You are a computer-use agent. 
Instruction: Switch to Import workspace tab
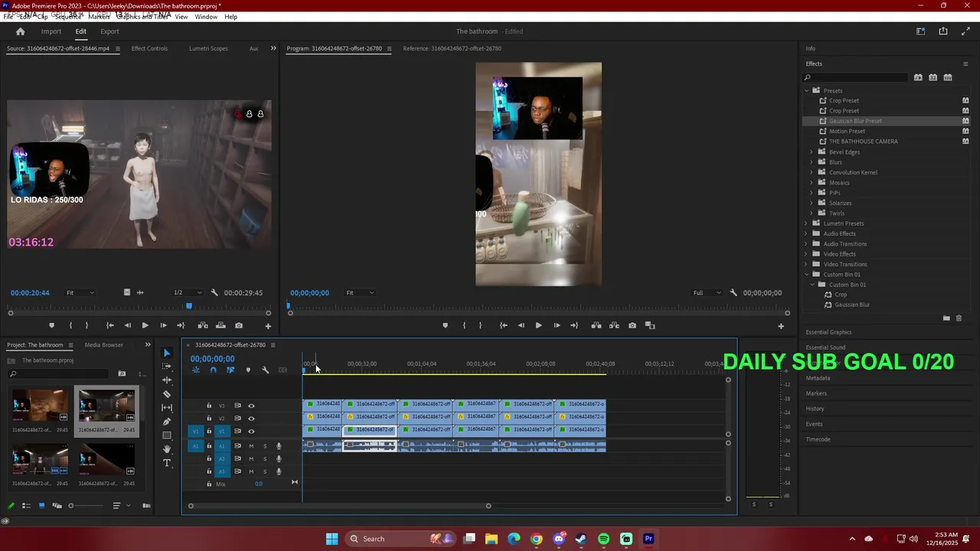pyautogui.click(x=51, y=31)
